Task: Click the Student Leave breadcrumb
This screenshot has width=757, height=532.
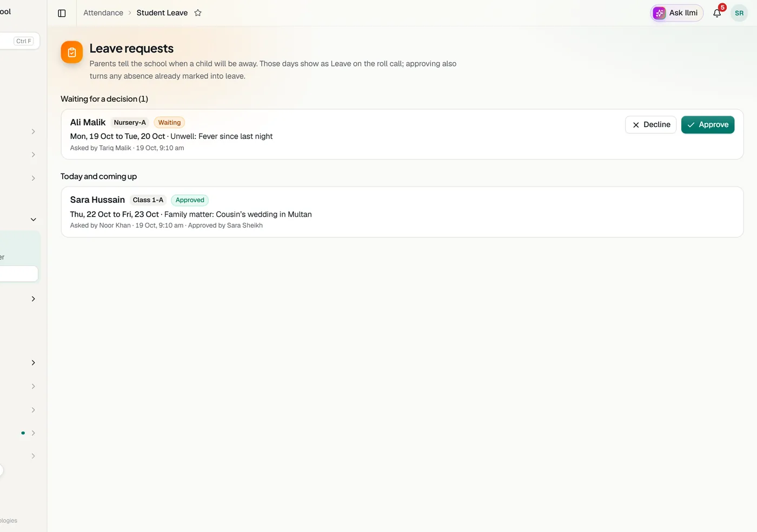Action: click(162, 13)
